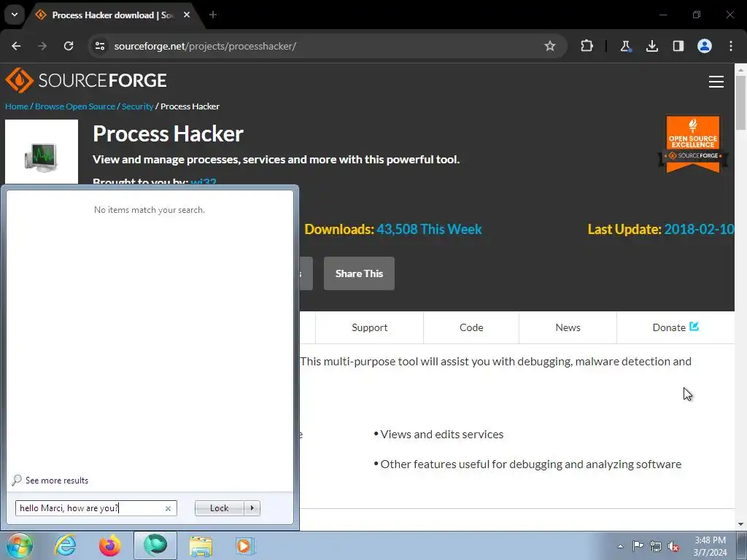Click the SourceForge logo

(86, 80)
